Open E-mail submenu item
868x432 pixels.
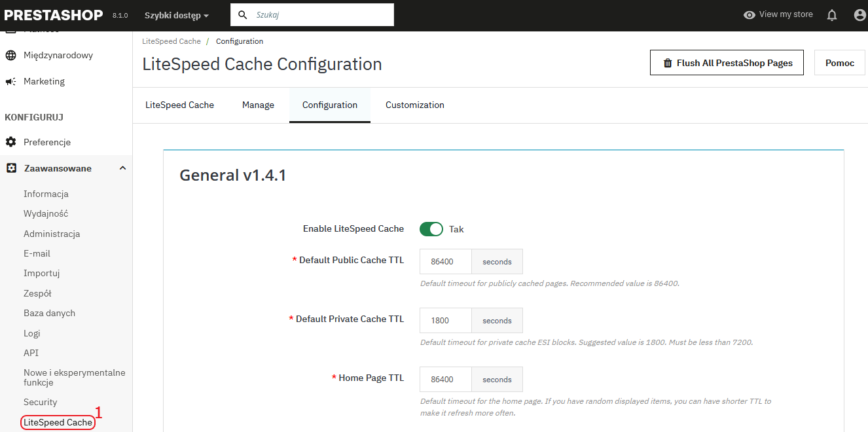tap(37, 253)
